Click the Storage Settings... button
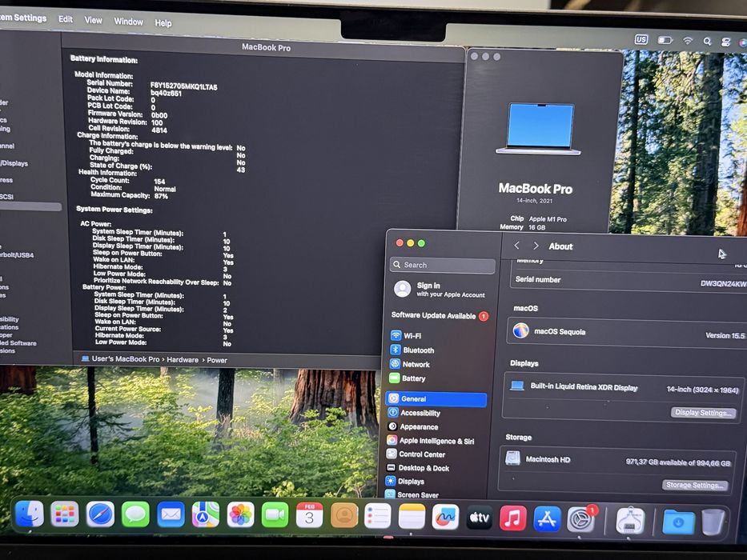 click(695, 486)
